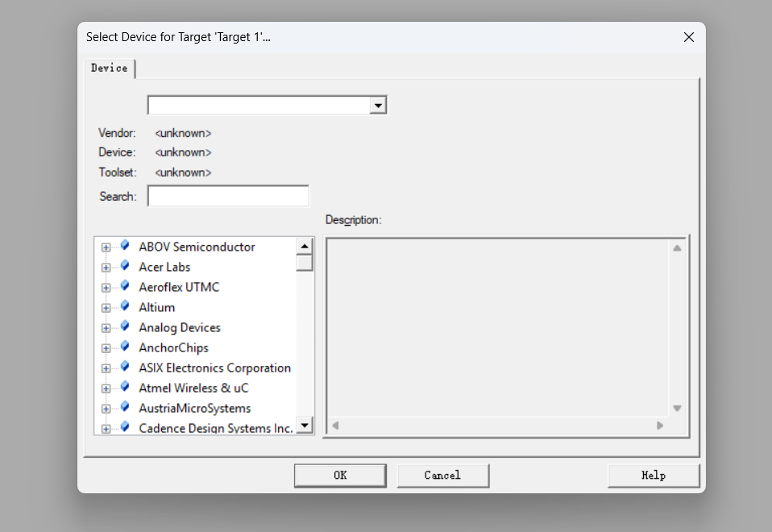The height and width of the screenshot is (532, 772).
Task: Select ASIX Electronics Corporation entry
Action: pyautogui.click(x=214, y=368)
